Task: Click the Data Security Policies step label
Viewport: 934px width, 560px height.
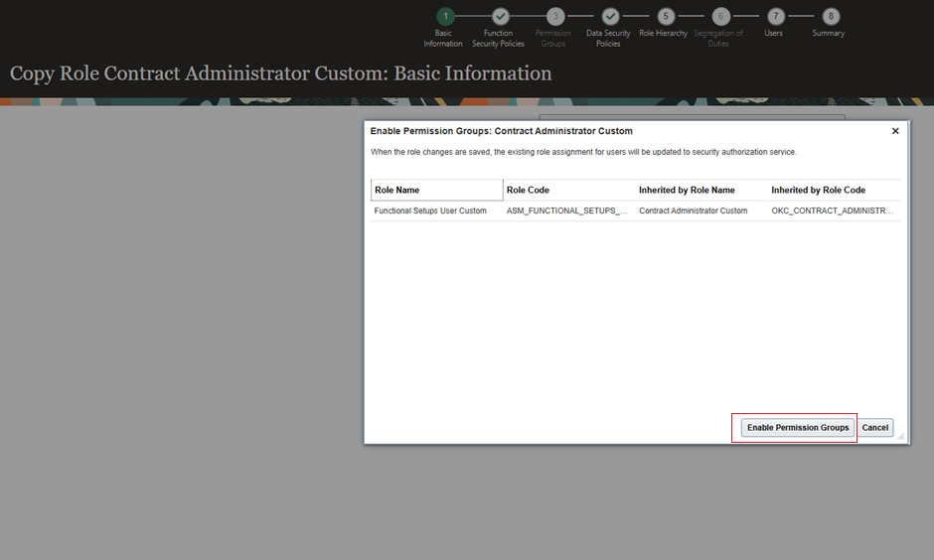Action: [x=608, y=38]
